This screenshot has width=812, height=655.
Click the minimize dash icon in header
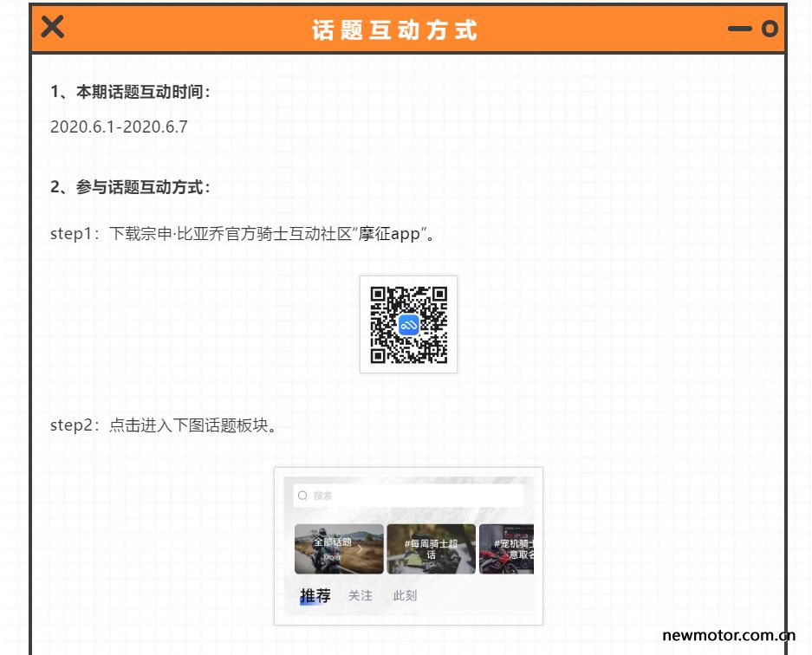(x=739, y=29)
